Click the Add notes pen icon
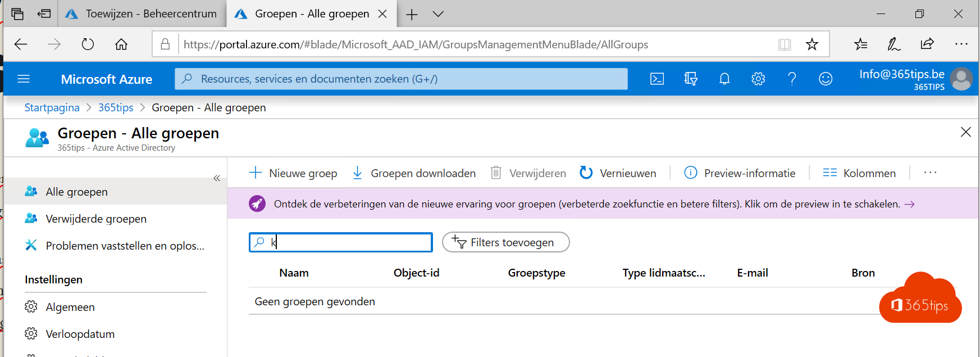The image size is (980, 357). pos(894,44)
